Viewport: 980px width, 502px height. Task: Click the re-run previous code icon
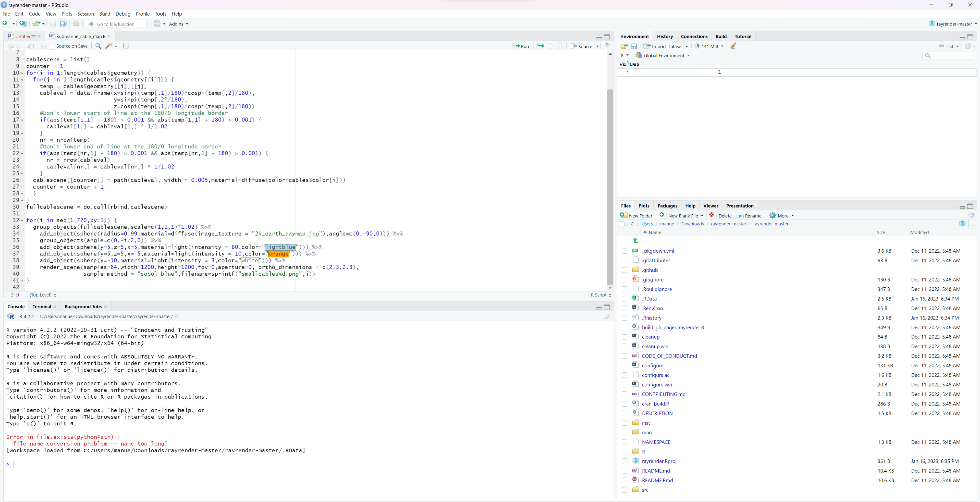540,46
